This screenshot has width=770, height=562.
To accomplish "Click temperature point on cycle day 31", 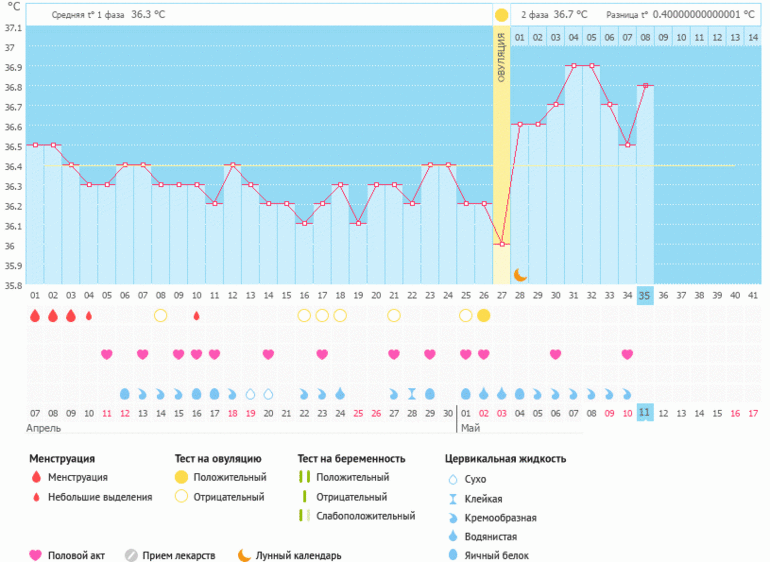I will point(573,66).
